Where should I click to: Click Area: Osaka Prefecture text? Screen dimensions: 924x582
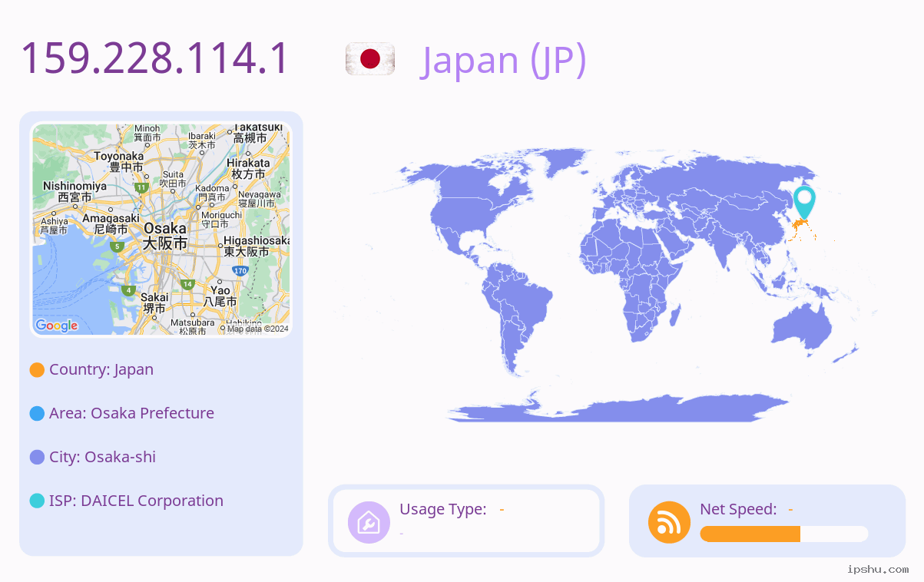click(x=131, y=413)
